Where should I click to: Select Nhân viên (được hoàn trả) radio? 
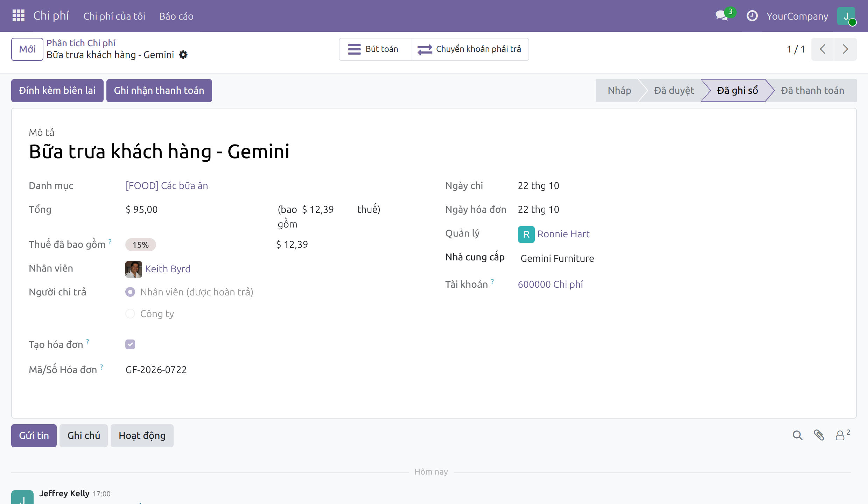point(130,292)
